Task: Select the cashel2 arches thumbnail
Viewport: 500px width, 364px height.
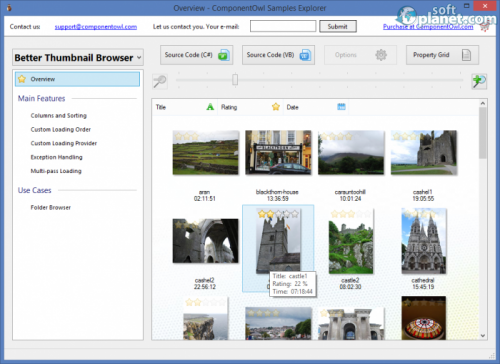Action: (206, 241)
